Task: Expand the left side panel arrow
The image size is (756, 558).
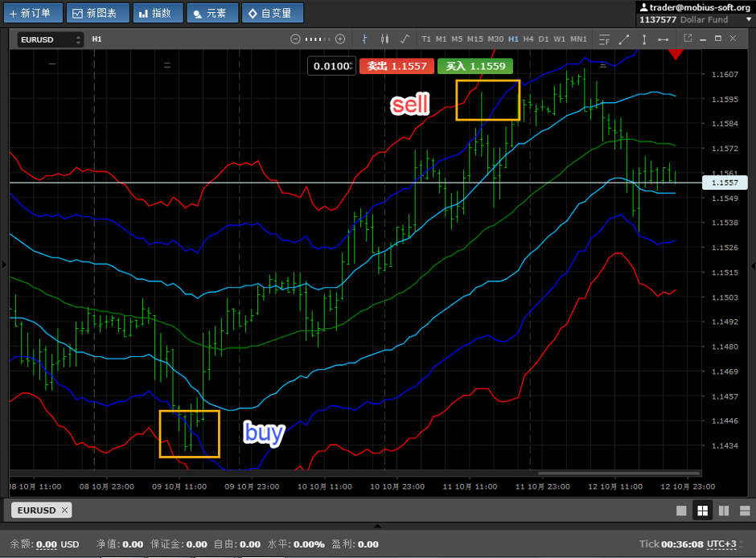Action: click(x=4, y=265)
